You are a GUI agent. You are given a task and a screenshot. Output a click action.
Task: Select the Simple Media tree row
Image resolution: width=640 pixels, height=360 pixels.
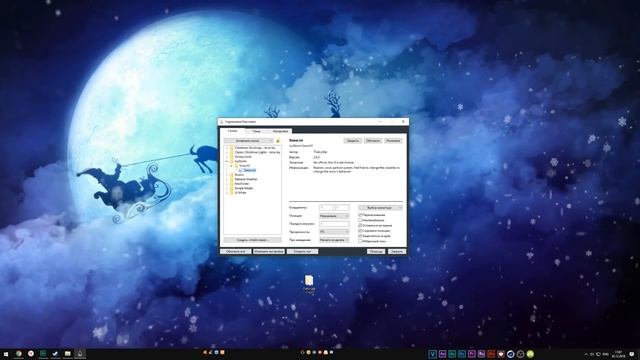pyautogui.click(x=244, y=188)
